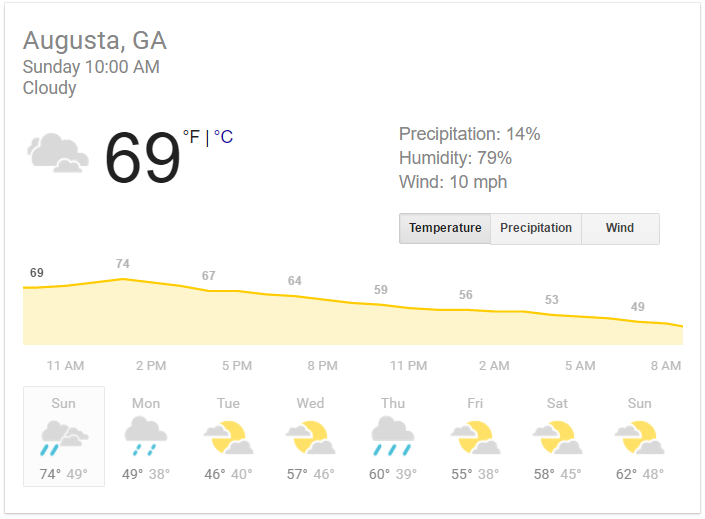Select Friday's partly sunny icon

475,437
